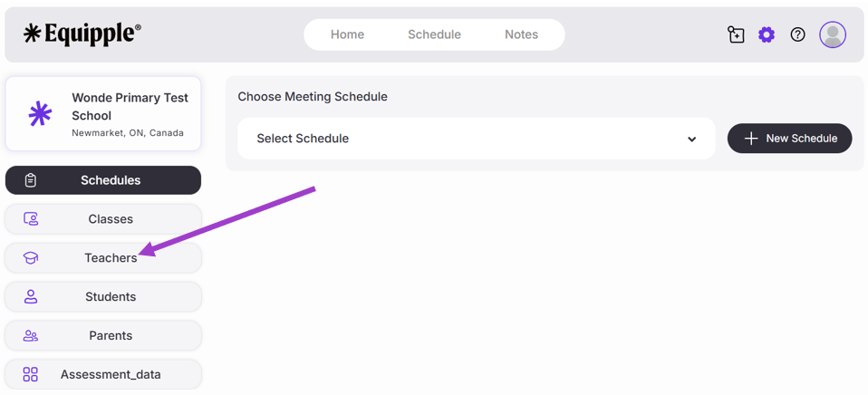Click the Equipple asterisk logo
The height and width of the screenshot is (395, 868).
[x=34, y=34]
